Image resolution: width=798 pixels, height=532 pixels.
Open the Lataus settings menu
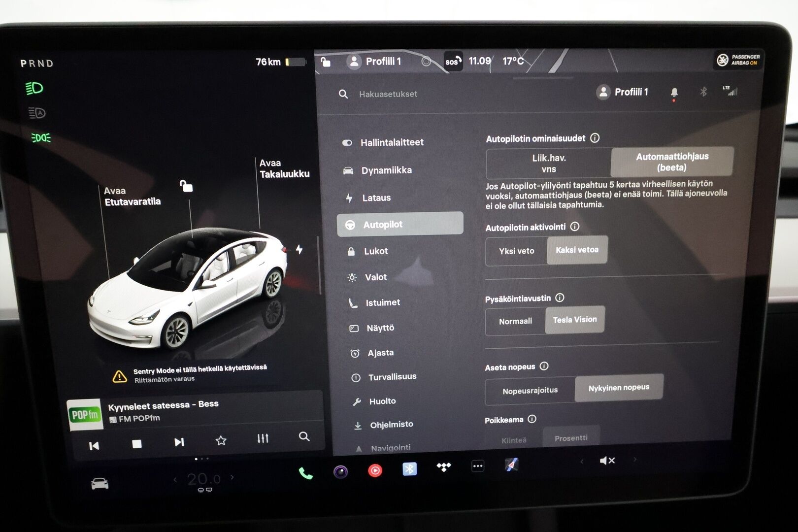(376, 198)
